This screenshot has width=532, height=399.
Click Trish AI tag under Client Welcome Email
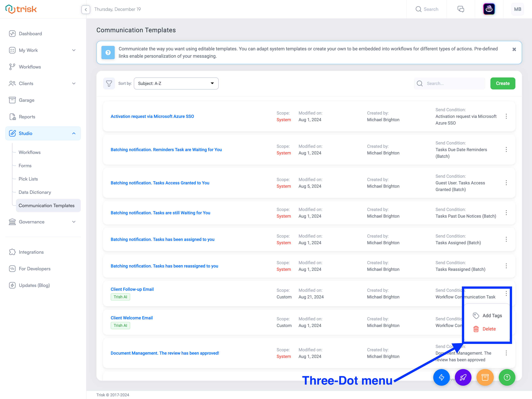120,326
